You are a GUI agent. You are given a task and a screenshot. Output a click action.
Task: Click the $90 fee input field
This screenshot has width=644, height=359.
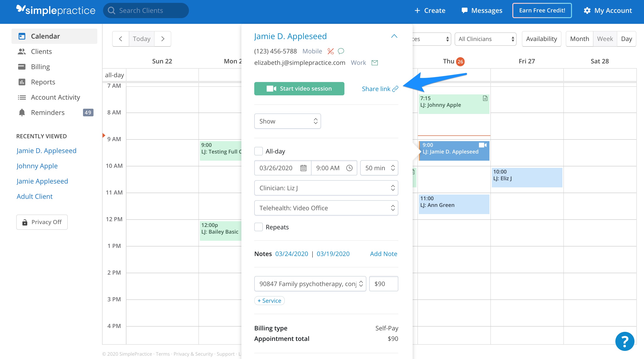tap(384, 284)
